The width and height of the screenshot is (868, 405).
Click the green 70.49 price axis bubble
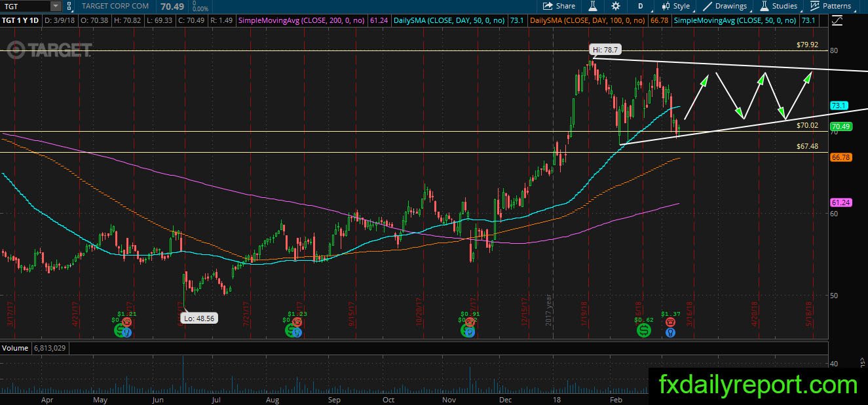coord(840,126)
